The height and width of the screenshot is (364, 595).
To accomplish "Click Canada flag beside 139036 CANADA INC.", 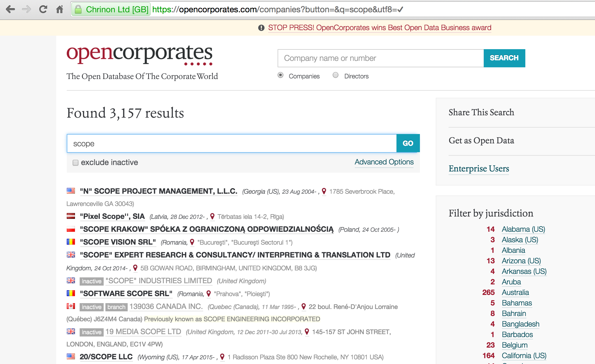I will pyautogui.click(x=71, y=306).
